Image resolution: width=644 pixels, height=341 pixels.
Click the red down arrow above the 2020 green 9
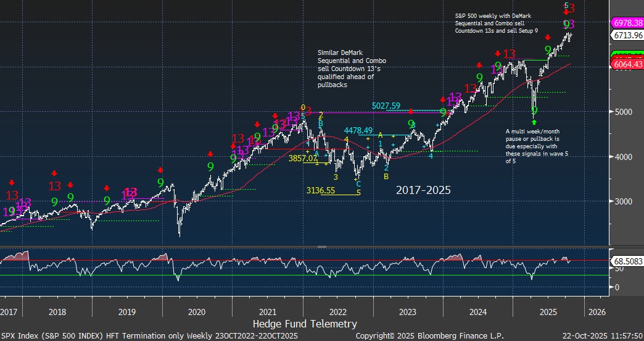click(x=210, y=154)
